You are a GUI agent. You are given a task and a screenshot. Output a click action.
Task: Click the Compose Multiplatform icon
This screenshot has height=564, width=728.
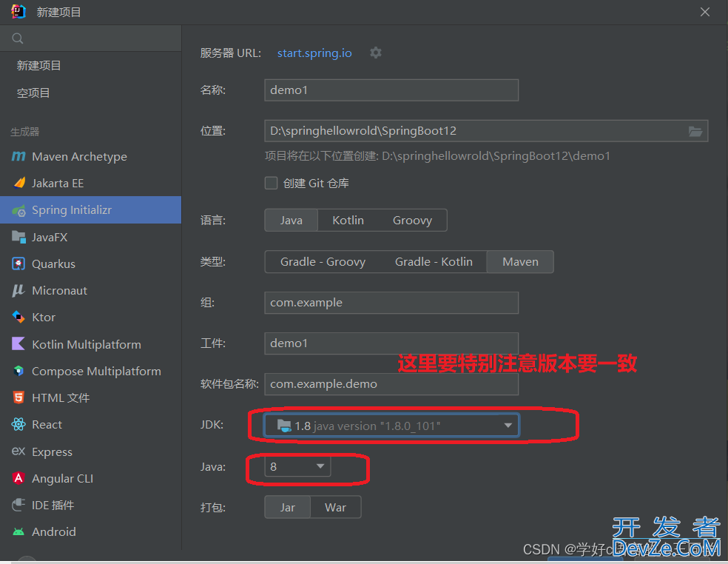[18, 371]
